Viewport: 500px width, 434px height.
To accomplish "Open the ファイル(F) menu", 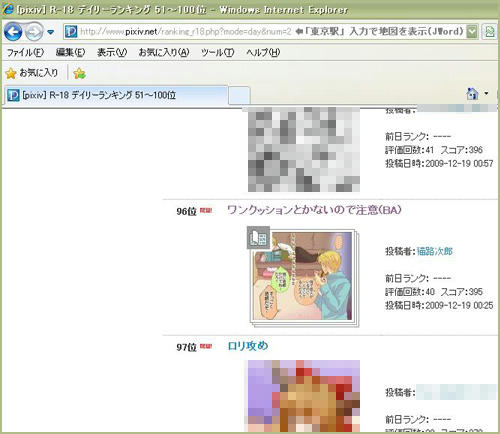I will click(x=25, y=52).
